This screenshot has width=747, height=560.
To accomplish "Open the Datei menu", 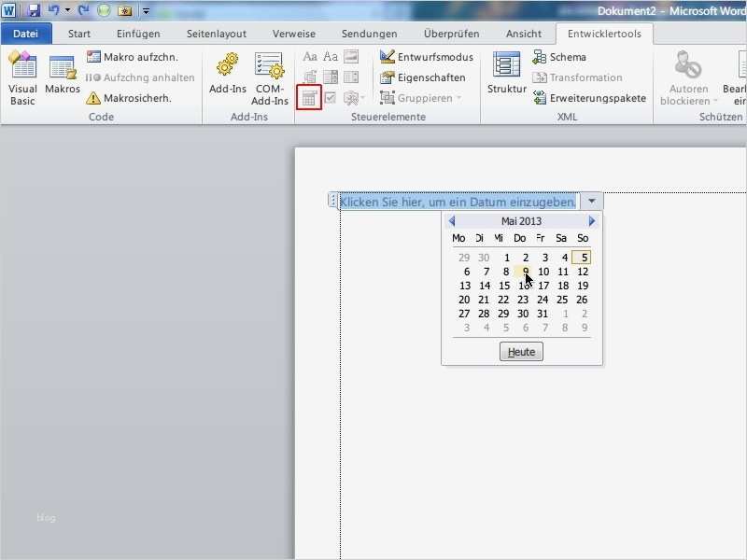I will click(25, 33).
